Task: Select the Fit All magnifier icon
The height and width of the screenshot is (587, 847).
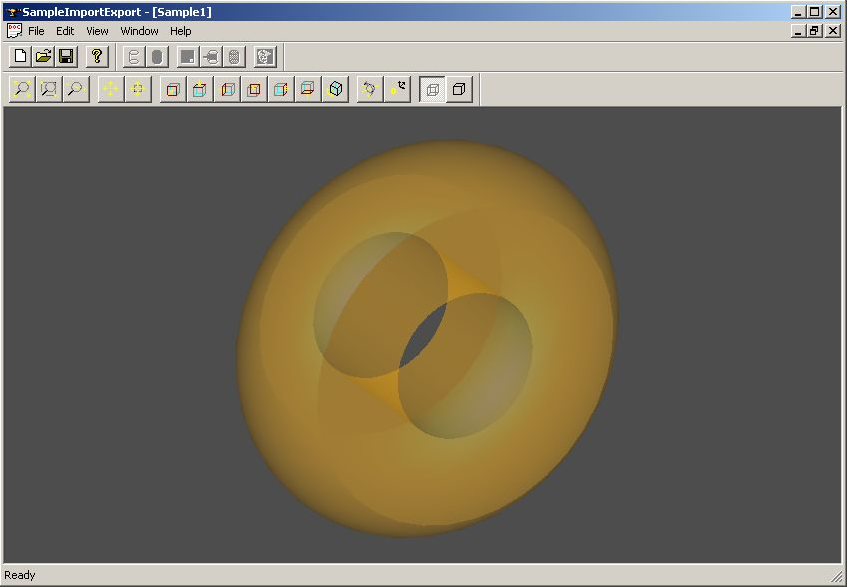Action: [x=21, y=90]
